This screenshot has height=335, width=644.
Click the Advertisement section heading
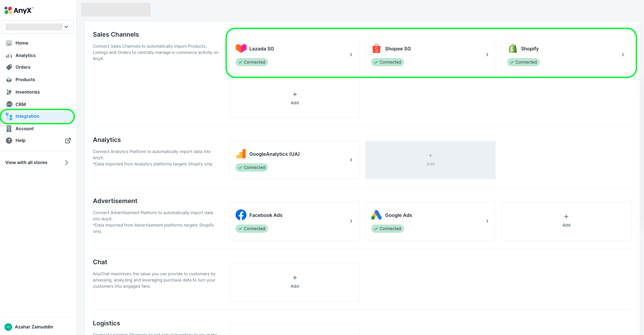115,201
